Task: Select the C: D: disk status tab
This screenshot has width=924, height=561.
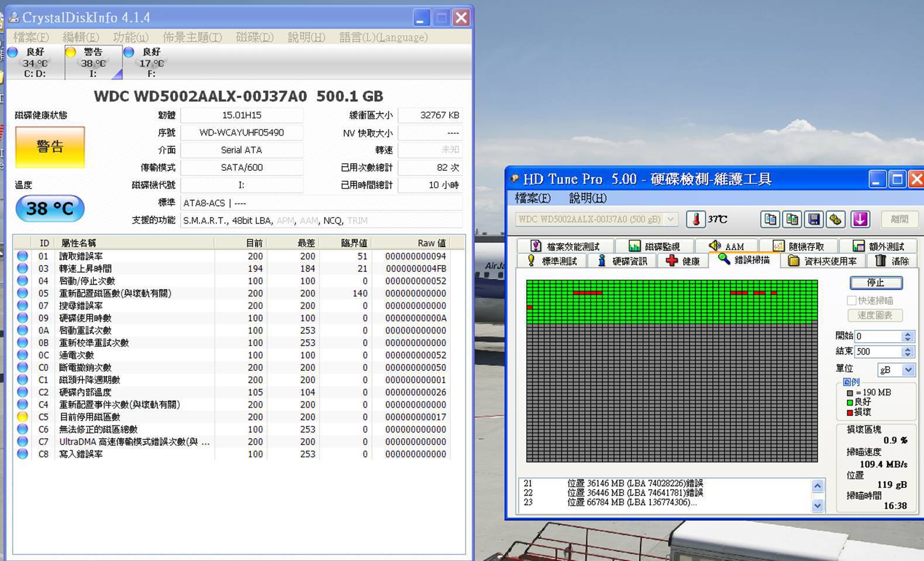Action: tap(35, 62)
